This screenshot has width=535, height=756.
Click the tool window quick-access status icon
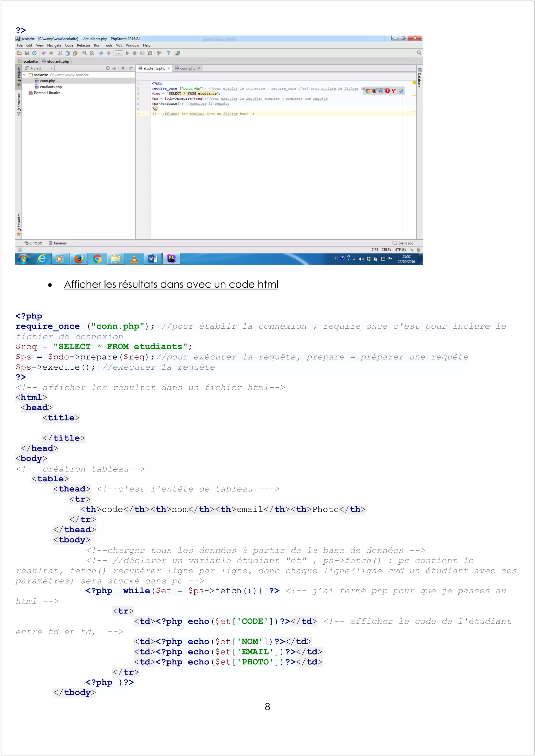point(20,250)
